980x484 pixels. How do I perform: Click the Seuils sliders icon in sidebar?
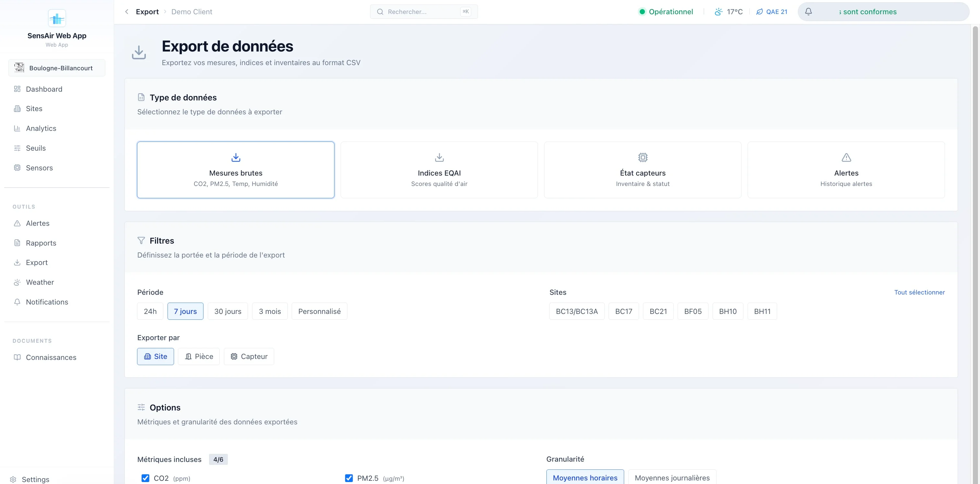(x=17, y=148)
